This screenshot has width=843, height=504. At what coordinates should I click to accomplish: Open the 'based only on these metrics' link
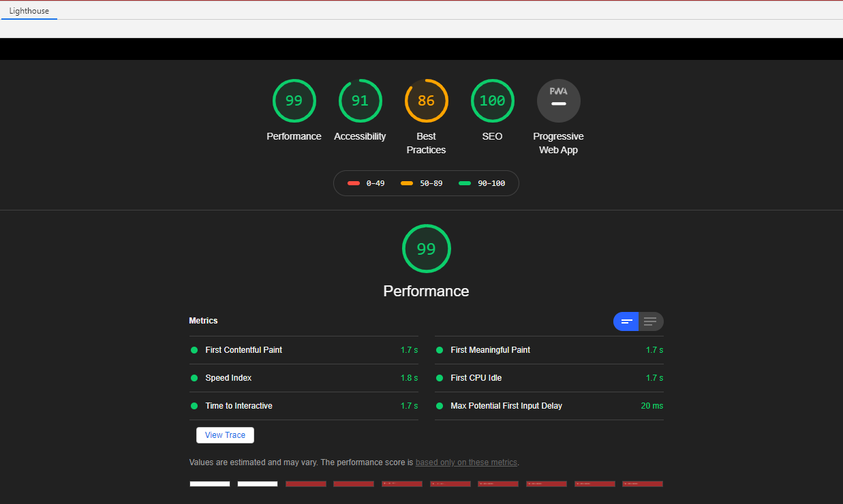(467, 462)
